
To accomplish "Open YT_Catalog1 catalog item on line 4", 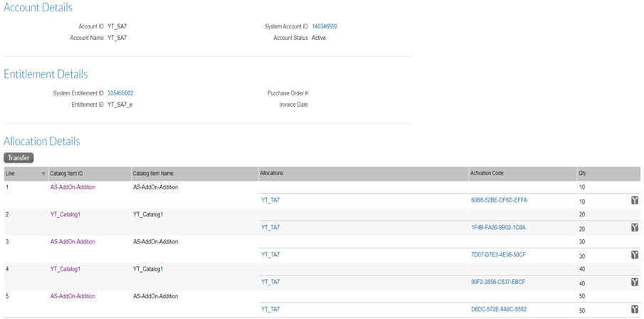I will (x=65, y=269).
